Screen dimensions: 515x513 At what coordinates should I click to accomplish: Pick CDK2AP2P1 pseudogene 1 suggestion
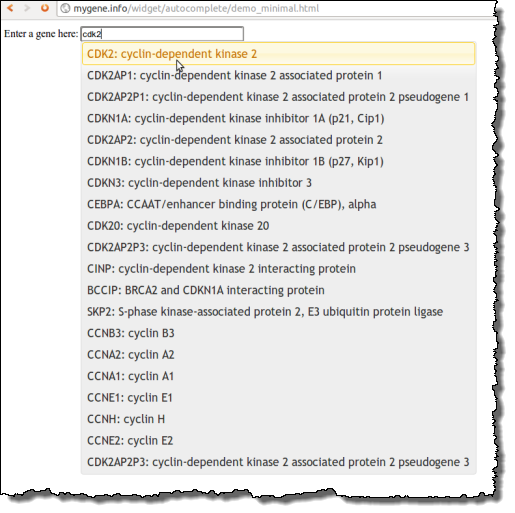279,97
